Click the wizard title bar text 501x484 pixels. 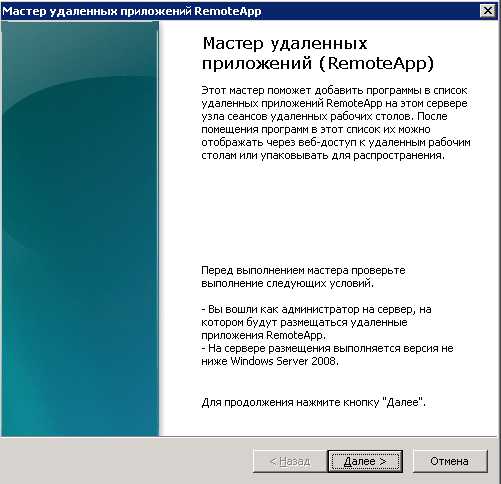click(x=132, y=11)
